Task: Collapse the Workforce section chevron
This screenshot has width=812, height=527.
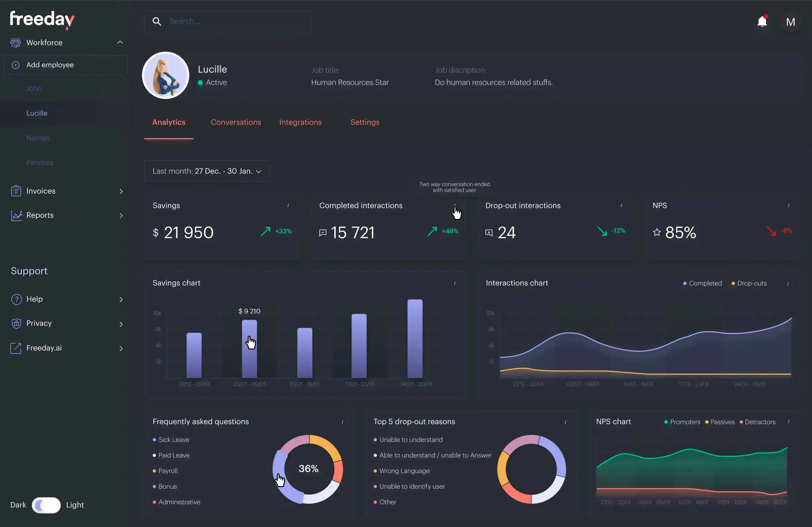Action: 120,42
